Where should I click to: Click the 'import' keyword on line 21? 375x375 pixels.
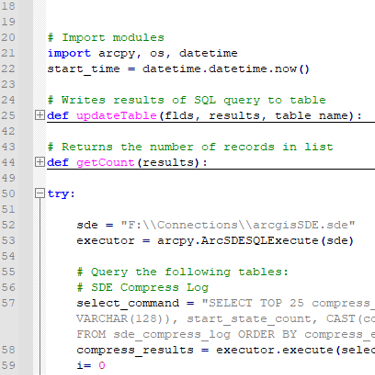pyautogui.click(x=69, y=53)
